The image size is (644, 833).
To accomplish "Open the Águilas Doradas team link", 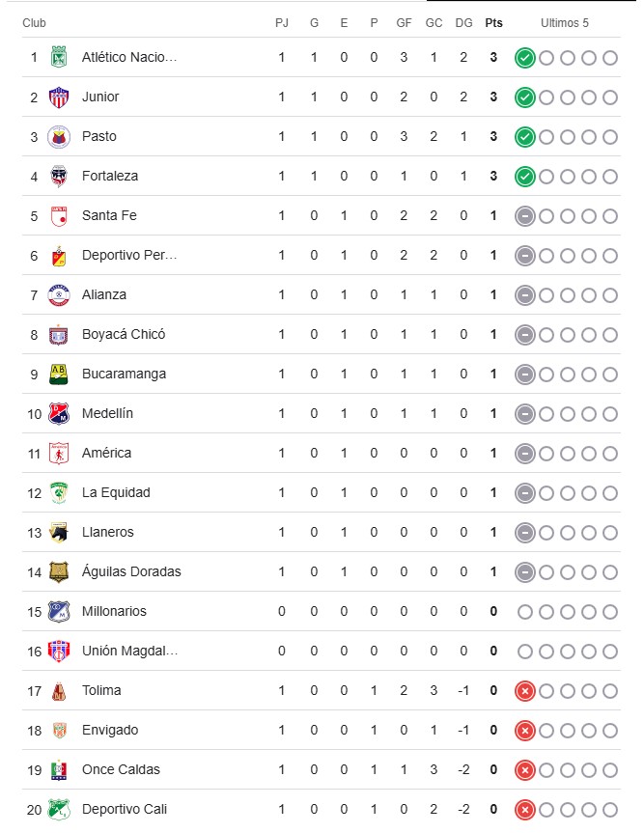I will (x=131, y=571).
